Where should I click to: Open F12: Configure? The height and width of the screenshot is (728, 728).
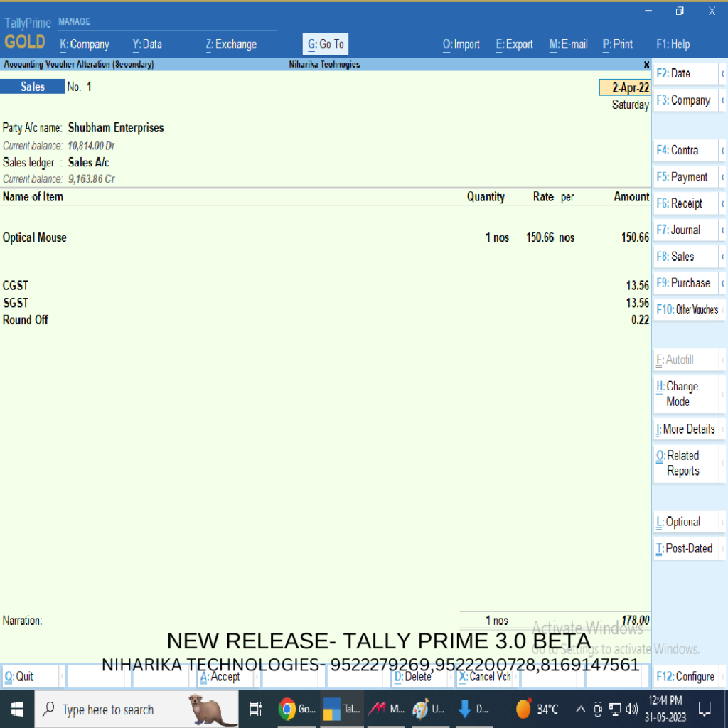coord(685,677)
